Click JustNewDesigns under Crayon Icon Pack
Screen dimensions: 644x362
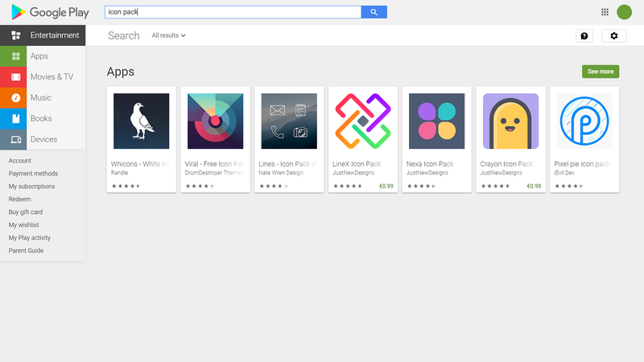tap(501, 173)
